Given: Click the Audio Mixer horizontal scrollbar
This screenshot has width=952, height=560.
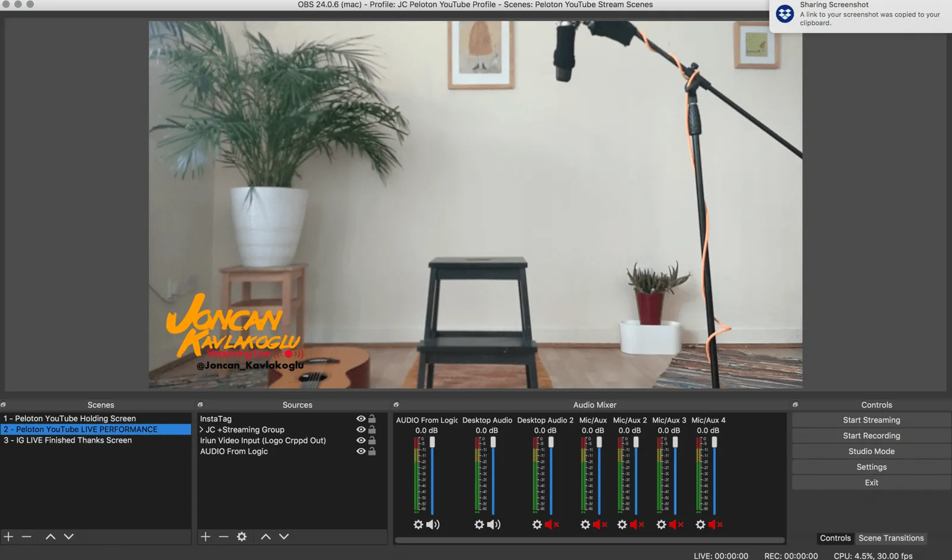Looking at the screenshot, I should click(590, 540).
